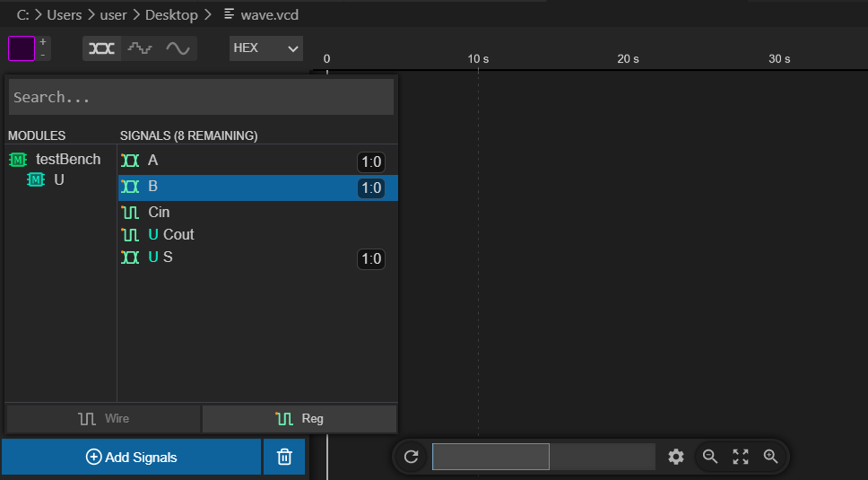The image size is (868, 480).
Task: Click the 1:0 range badge for S
Action: click(x=371, y=259)
